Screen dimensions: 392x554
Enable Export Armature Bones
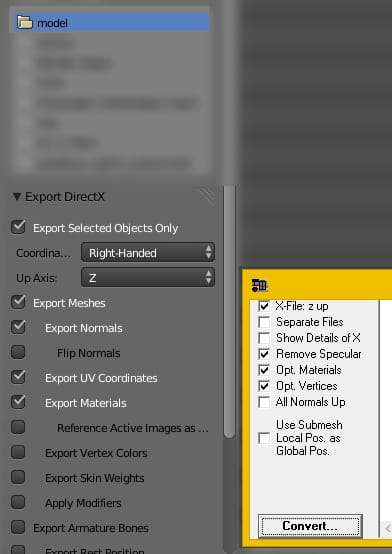tap(18, 527)
